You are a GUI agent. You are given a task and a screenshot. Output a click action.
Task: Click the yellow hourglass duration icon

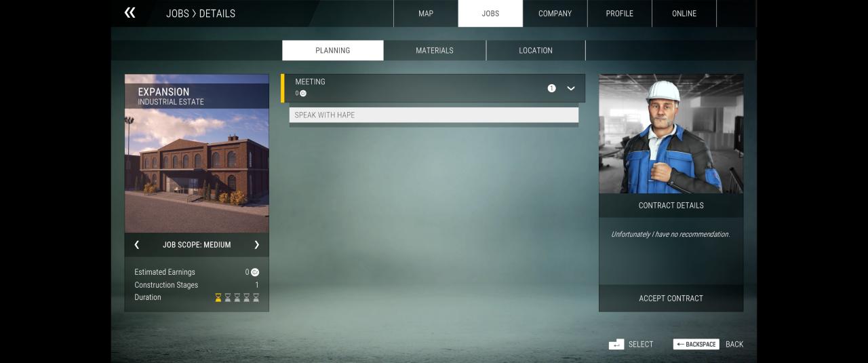coord(218,298)
